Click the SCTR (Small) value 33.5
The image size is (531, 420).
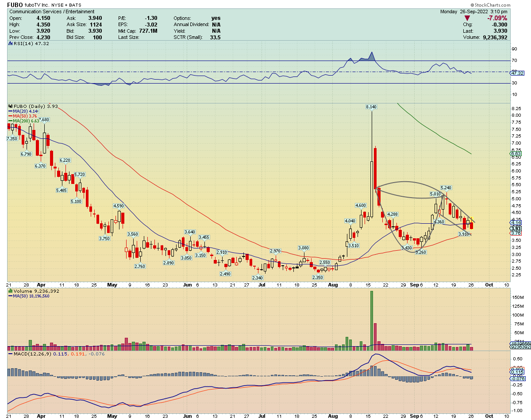215,38
